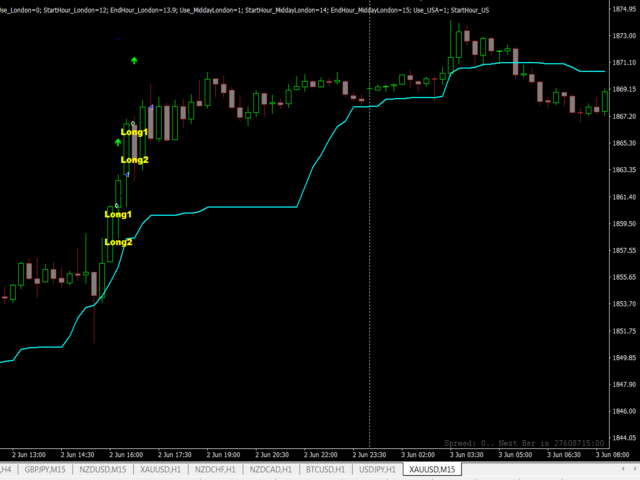Viewport: 640px width, 480px height.
Task: Select the blue trade marker near 1863.35
Action: coord(127,175)
